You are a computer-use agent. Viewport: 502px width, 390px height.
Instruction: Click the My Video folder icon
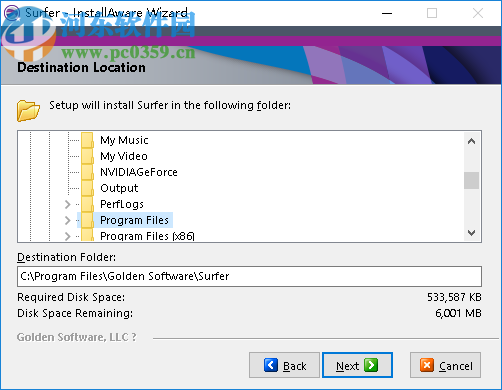(87, 156)
